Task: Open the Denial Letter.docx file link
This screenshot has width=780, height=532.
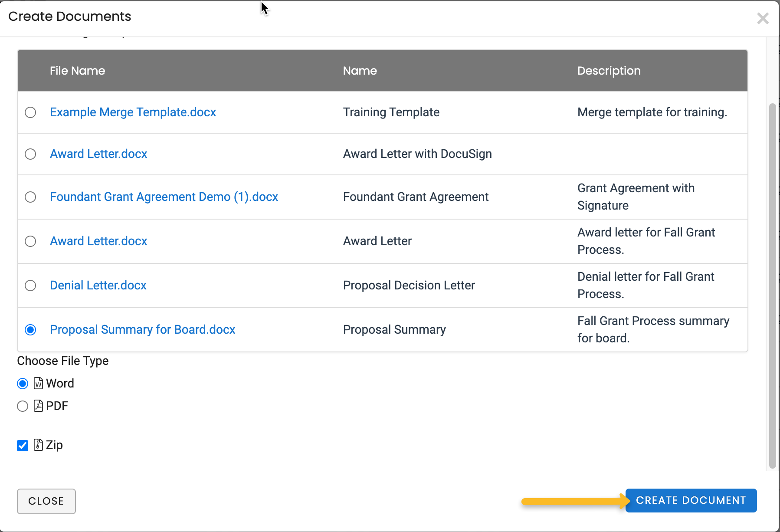Action: pyautogui.click(x=98, y=286)
